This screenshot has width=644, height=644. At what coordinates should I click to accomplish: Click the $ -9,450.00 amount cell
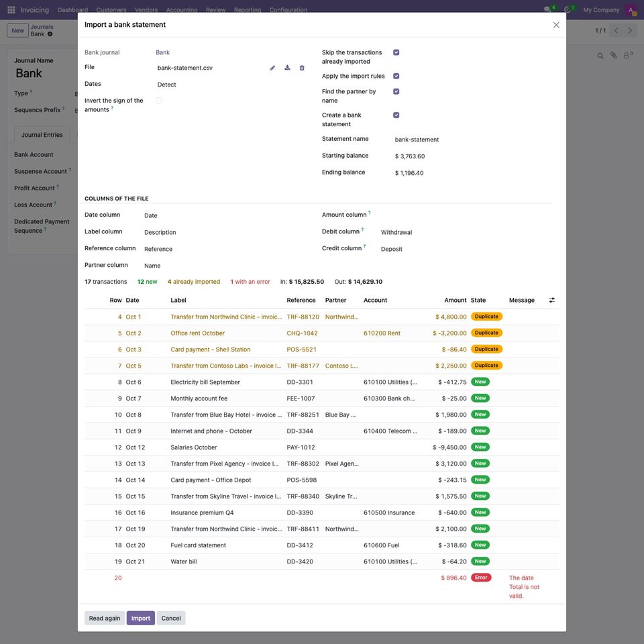pos(449,447)
